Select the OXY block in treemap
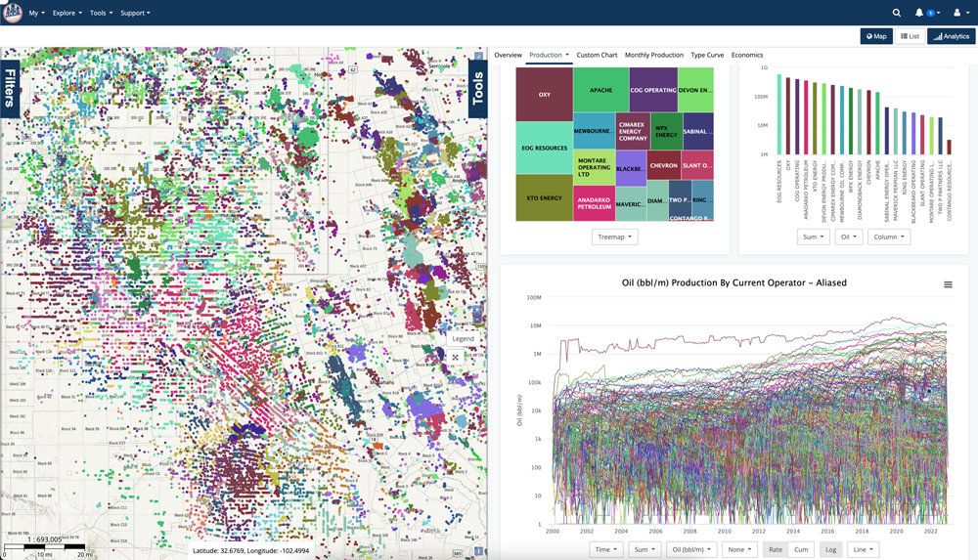The width and height of the screenshot is (978, 560). pyautogui.click(x=544, y=95)
